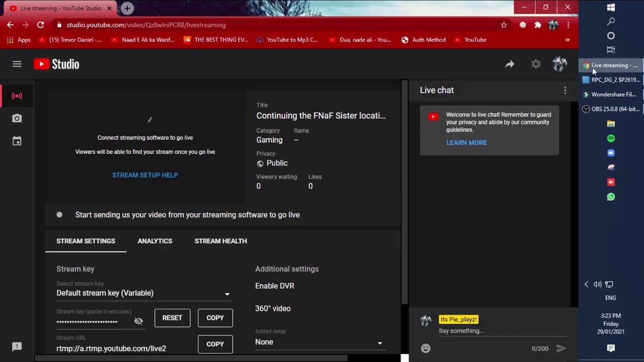Open Task View in taskbar
The height and width of the screenshot is (362, 644).
[611, 50]
